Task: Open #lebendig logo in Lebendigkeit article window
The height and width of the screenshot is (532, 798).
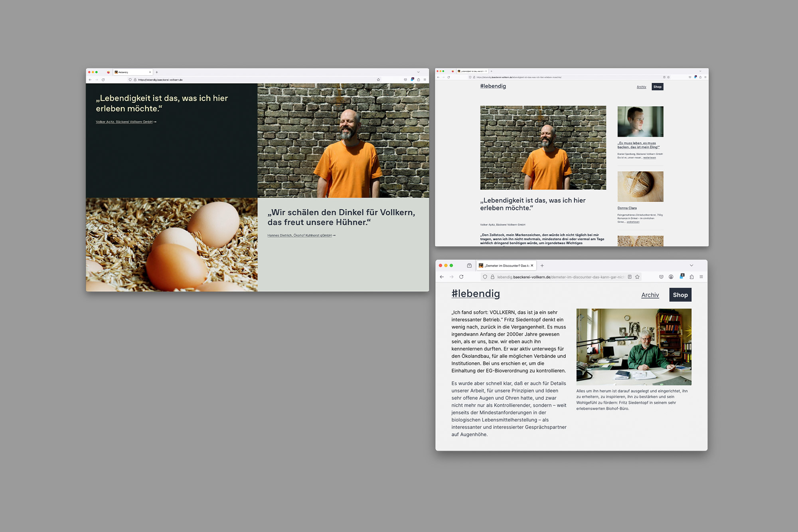Action: (x=493, y=86)
